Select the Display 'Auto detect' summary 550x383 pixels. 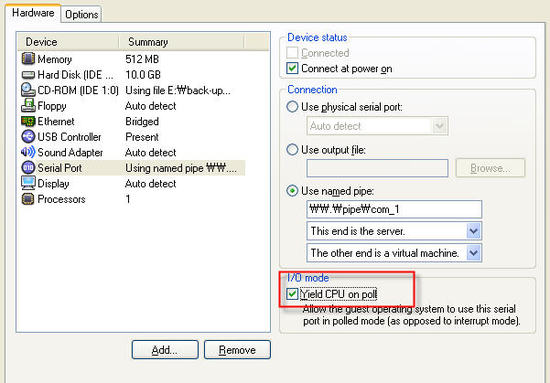[150, 183]
